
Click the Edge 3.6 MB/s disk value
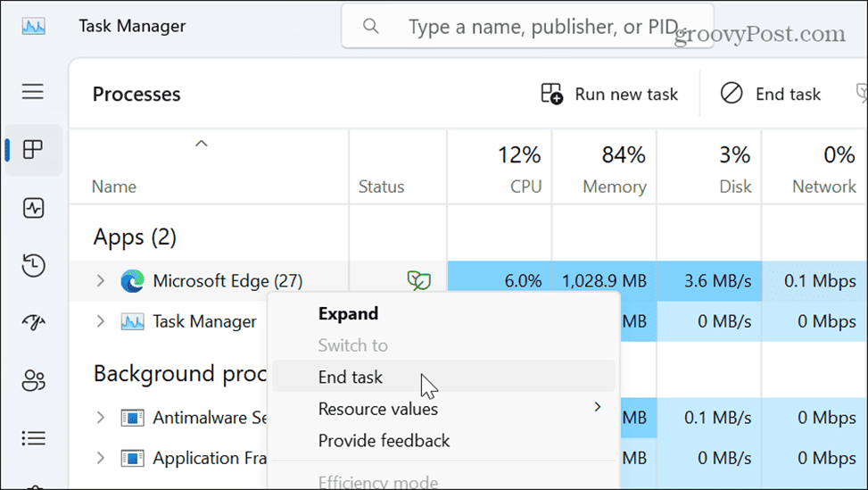tap(718, 281)
